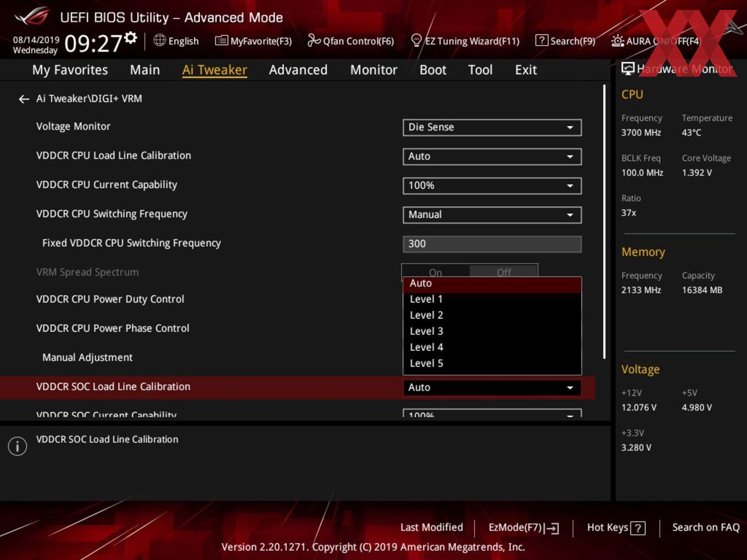Launch EZ Tuning Wizard(F11)

[x=465, y=41]
